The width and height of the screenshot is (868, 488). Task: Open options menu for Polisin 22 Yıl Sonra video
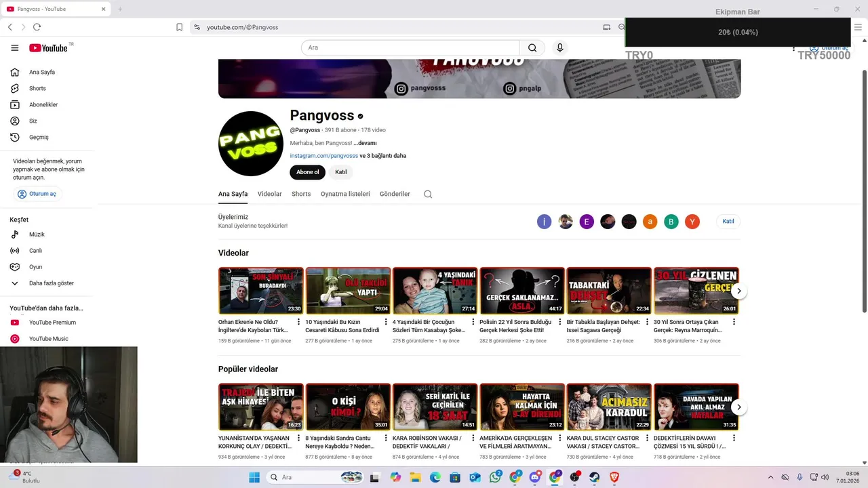click(559, 322)
